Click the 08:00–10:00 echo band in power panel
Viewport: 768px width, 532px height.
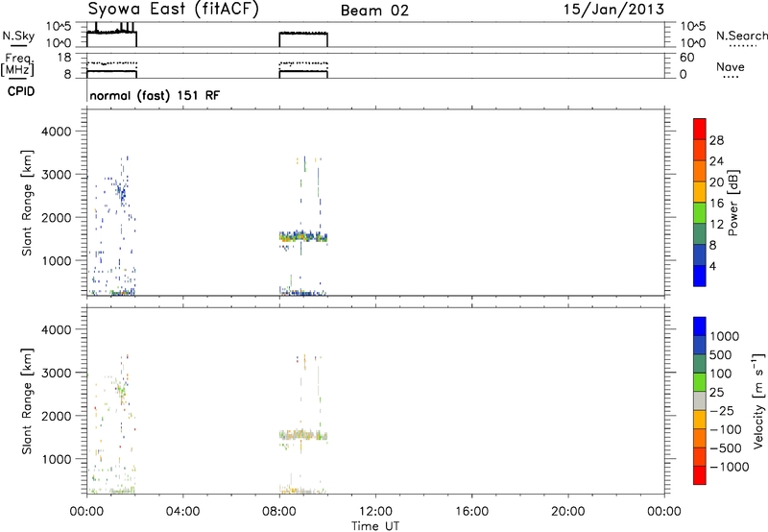[x=303, y=236]
